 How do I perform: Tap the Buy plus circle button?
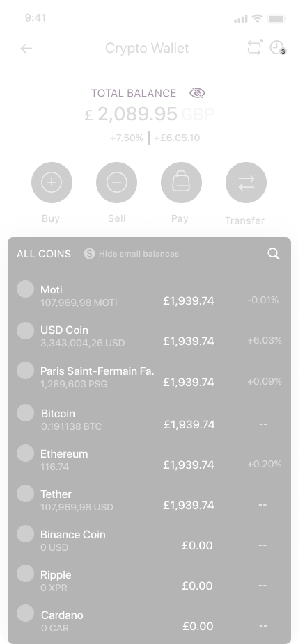click(x=52, y=182)
